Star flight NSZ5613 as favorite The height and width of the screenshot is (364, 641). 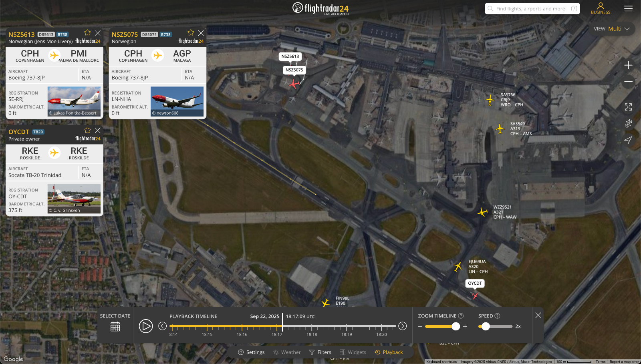[87, 33]
